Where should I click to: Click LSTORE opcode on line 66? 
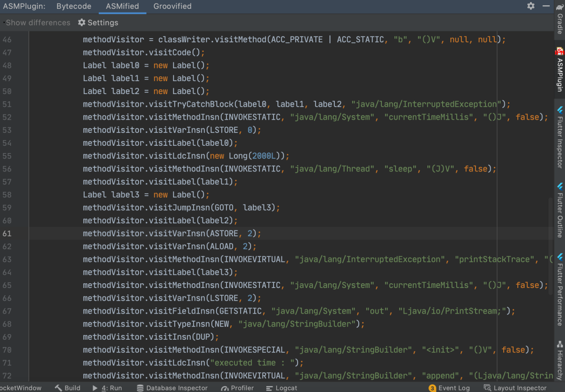click(x=224, y=298)
